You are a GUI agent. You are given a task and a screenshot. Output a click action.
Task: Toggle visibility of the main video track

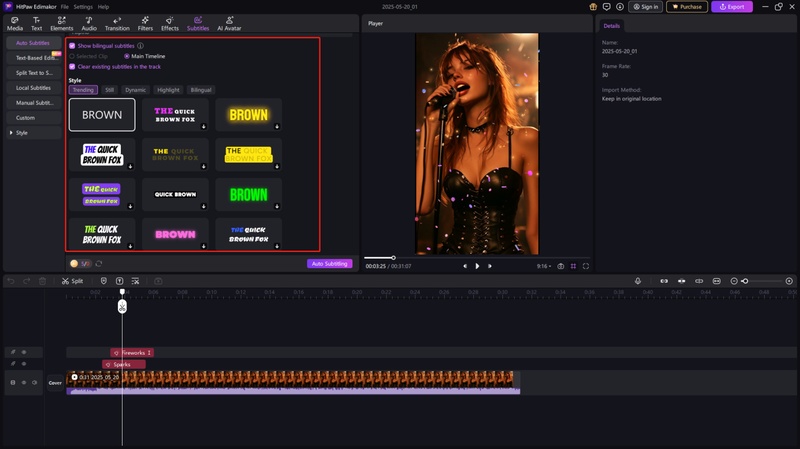pos(23,382)
